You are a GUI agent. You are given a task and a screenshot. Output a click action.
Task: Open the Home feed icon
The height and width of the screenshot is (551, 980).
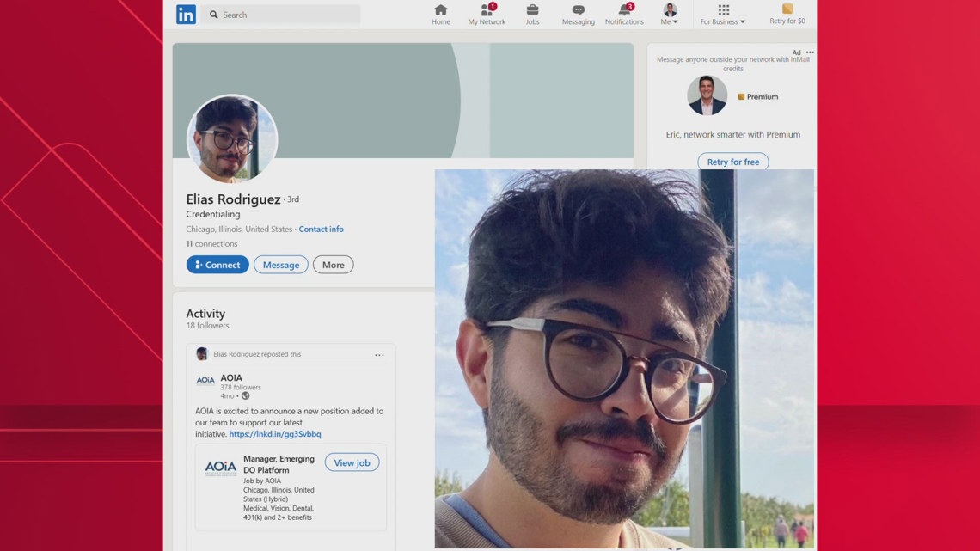[x=440, y=10]
